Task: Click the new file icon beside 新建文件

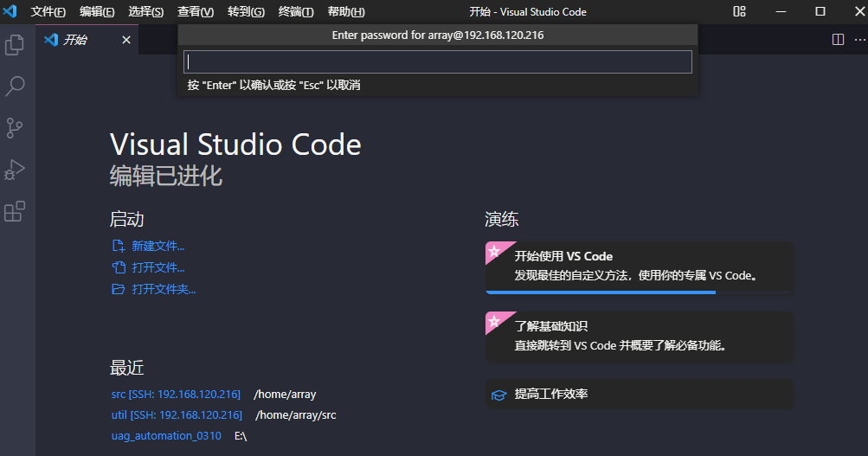Action: pos(119,246)
